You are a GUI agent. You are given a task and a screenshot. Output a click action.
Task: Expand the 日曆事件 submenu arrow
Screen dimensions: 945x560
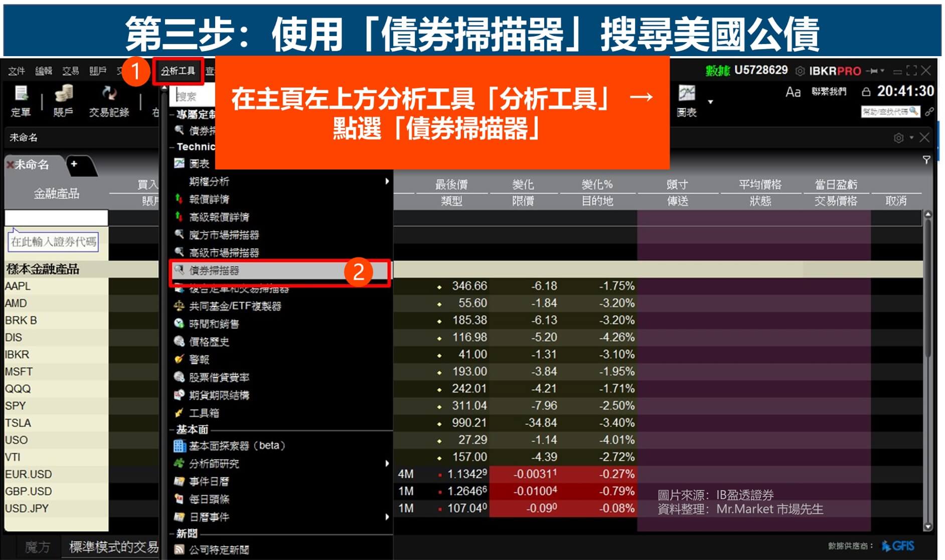pyautogui.click(x=387, y=517)
